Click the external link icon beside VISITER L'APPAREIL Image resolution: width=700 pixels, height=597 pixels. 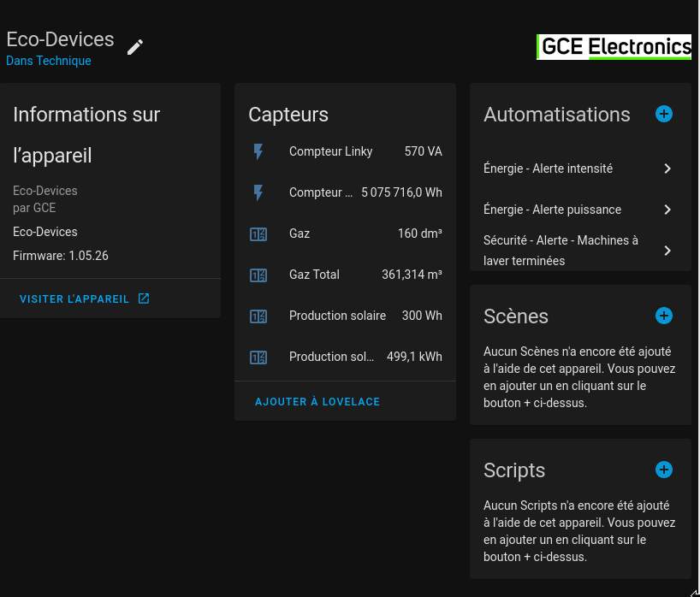[144, 298]
